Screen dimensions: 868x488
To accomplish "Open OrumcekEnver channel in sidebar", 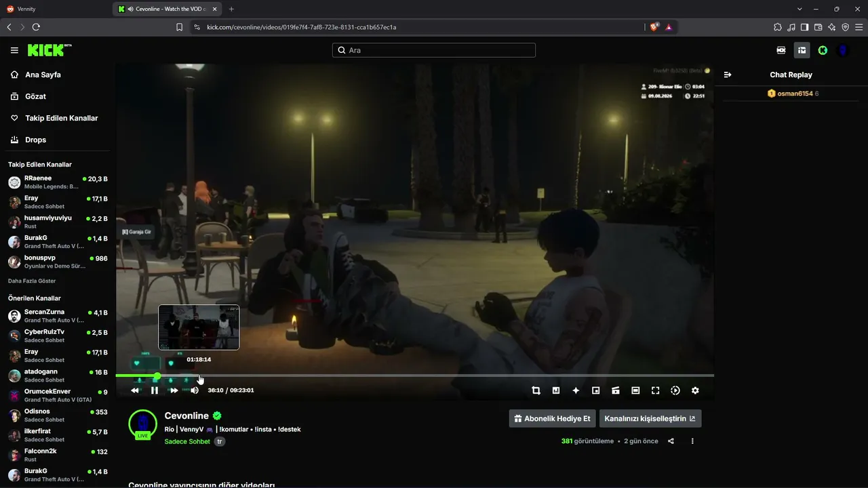I will click(58, 395).
